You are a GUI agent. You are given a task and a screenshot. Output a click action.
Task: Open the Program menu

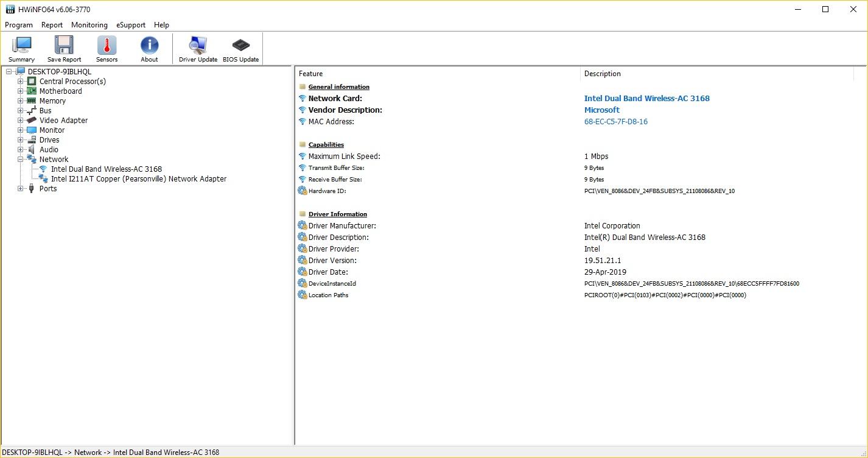tap(19, 25)
